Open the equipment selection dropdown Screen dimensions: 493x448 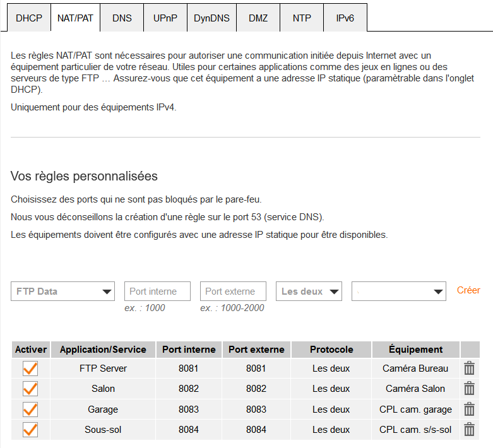coord(399,292)
